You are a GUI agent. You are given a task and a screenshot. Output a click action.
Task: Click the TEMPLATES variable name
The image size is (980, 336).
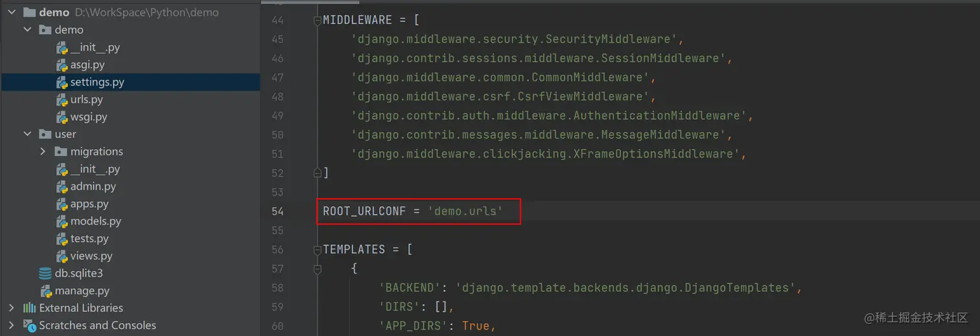point(354,249)
